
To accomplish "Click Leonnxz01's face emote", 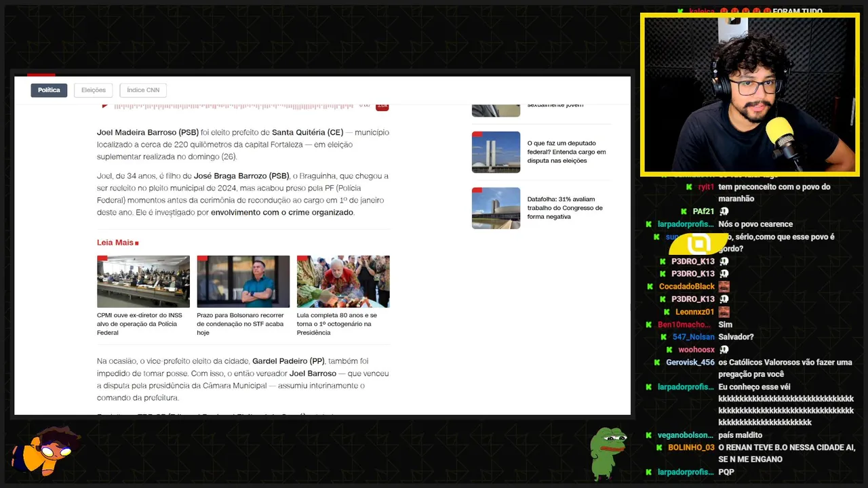I will [x=724, y=312].
